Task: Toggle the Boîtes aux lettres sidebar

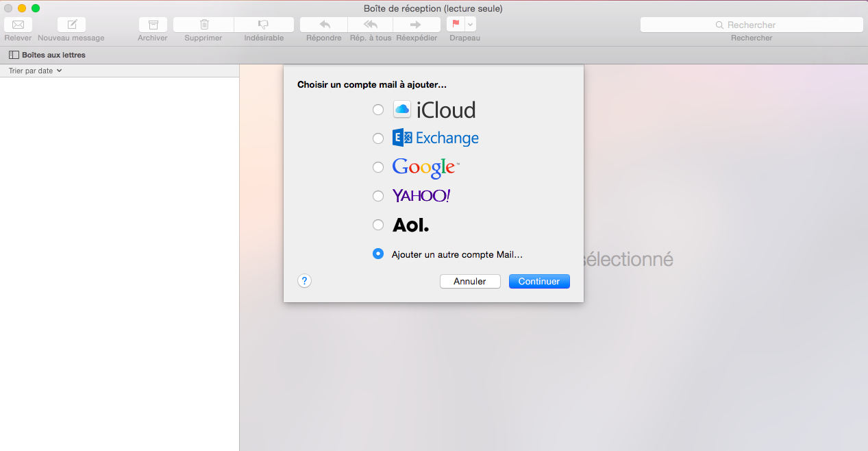Action: (x=47, y=55)
